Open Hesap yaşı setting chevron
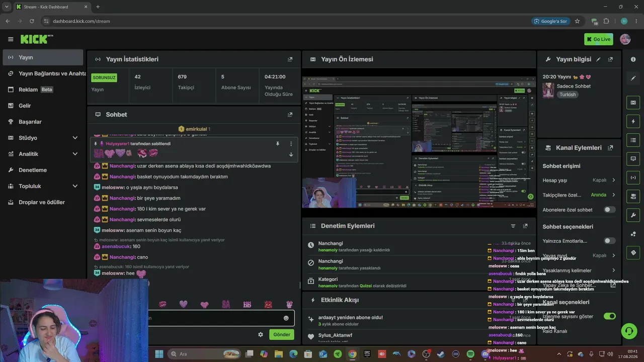644x362 pixels. 613,180
